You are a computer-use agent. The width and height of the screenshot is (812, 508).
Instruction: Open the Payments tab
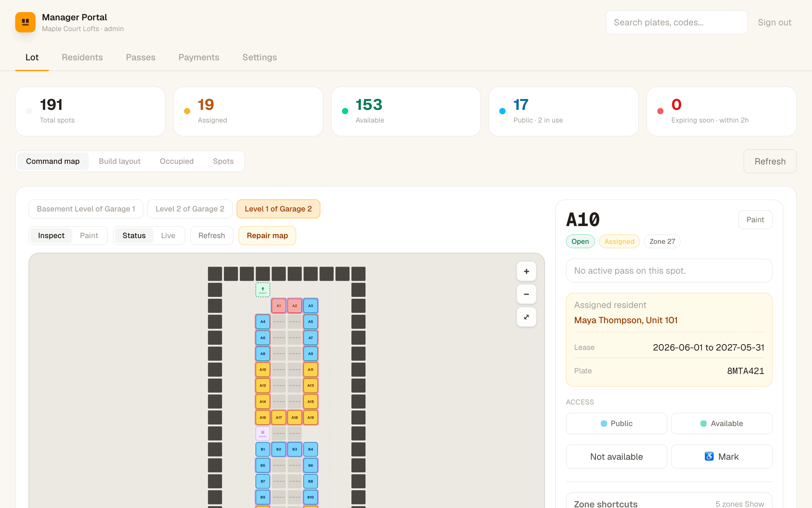(199, 57)
